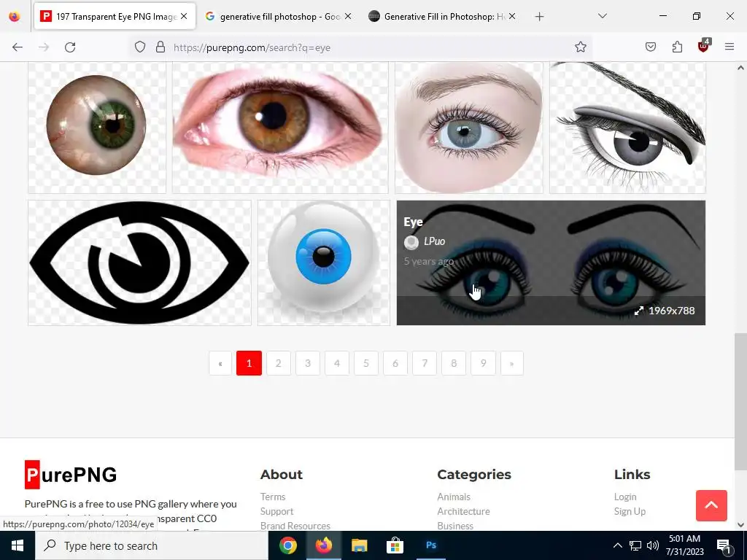
Task: Click the taskbar search box
Action: tap(152, 545)
